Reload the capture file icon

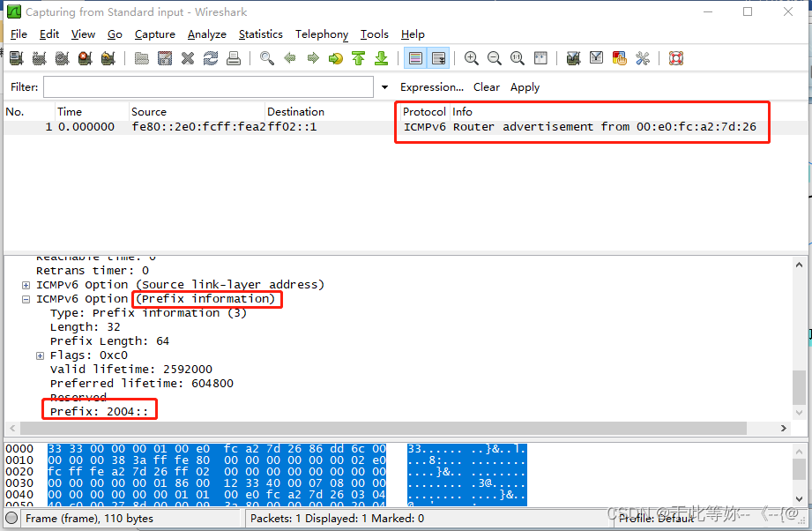[x=210, y=58]
